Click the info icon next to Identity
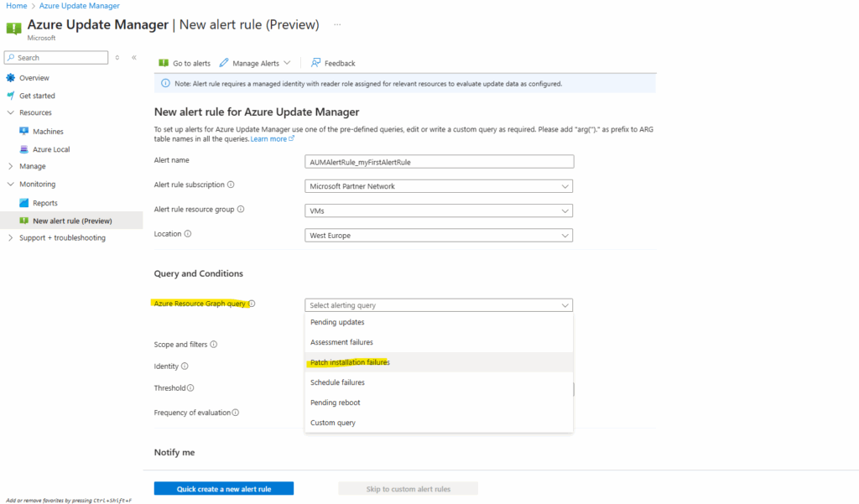This screenshot has height=504, width=859. [x=185, y=366]
